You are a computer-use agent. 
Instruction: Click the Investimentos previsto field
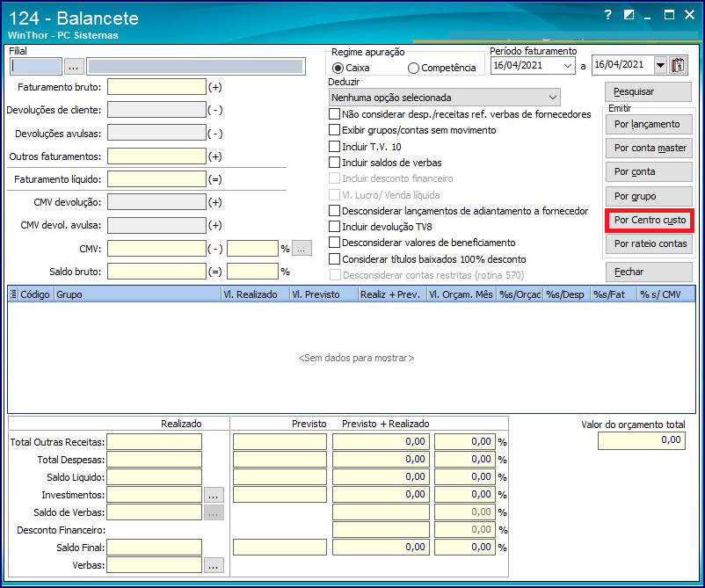280,495
